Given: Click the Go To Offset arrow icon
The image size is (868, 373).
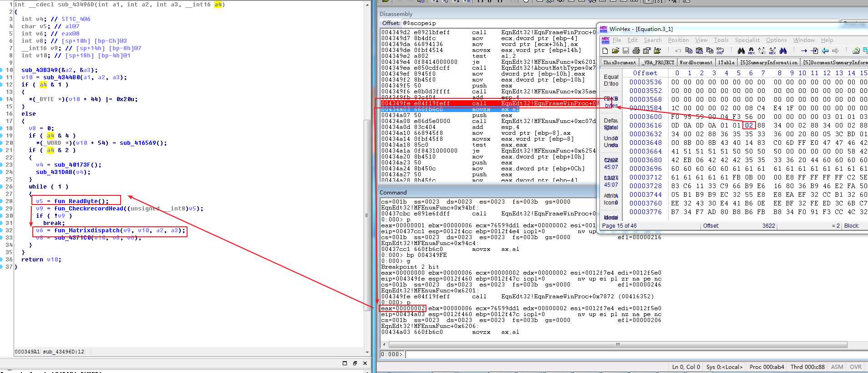Looking at the screenshot, I should pyautogui.click(x=804, y=51).
